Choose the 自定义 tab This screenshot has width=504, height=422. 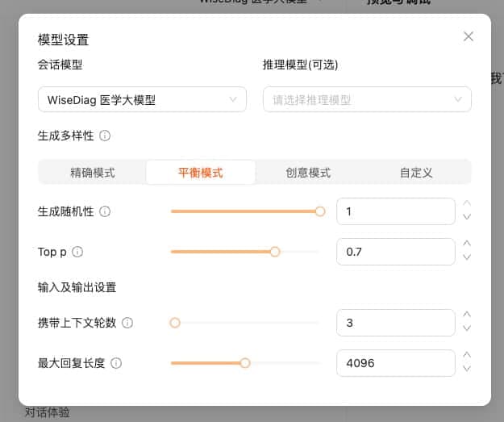click(416, 173)
